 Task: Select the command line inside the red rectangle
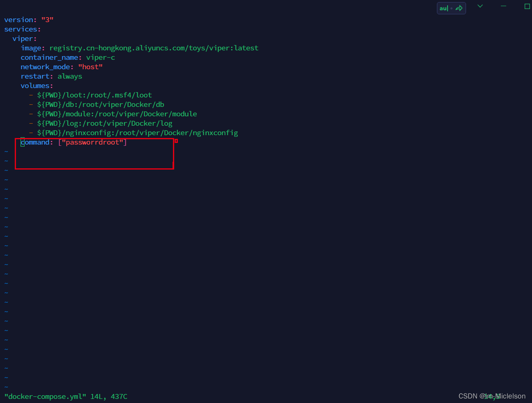coord(73,142)
